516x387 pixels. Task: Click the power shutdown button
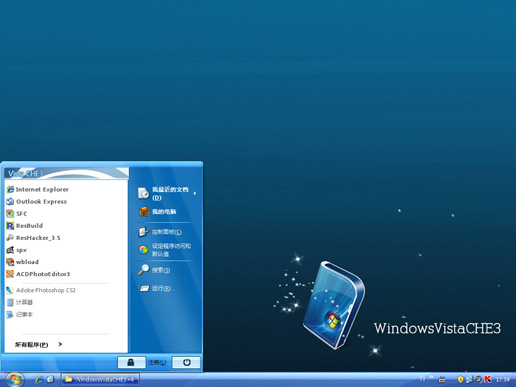[x=186, y=362]
